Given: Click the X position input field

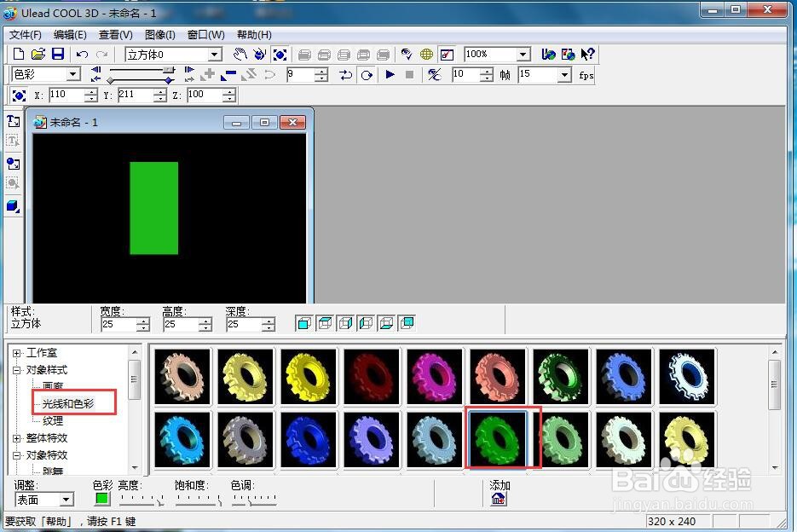Looking at the screenshot, I should (67, 95).
